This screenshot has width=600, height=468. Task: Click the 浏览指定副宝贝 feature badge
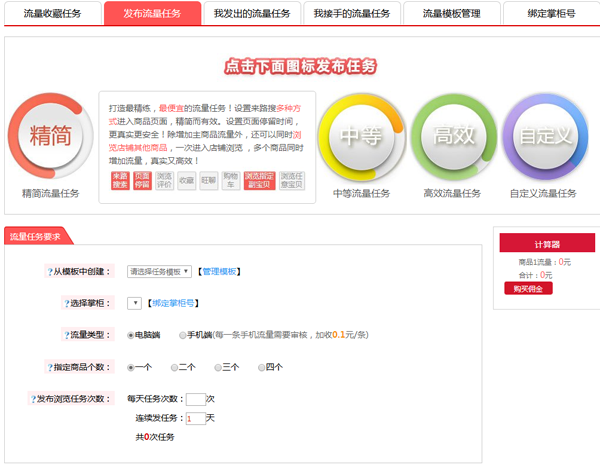point(259,181)
